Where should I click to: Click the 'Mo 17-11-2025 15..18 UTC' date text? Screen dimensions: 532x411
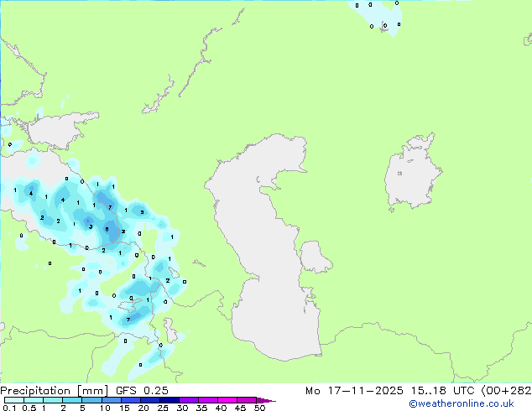pyautogui.click(x=390, y=391)
